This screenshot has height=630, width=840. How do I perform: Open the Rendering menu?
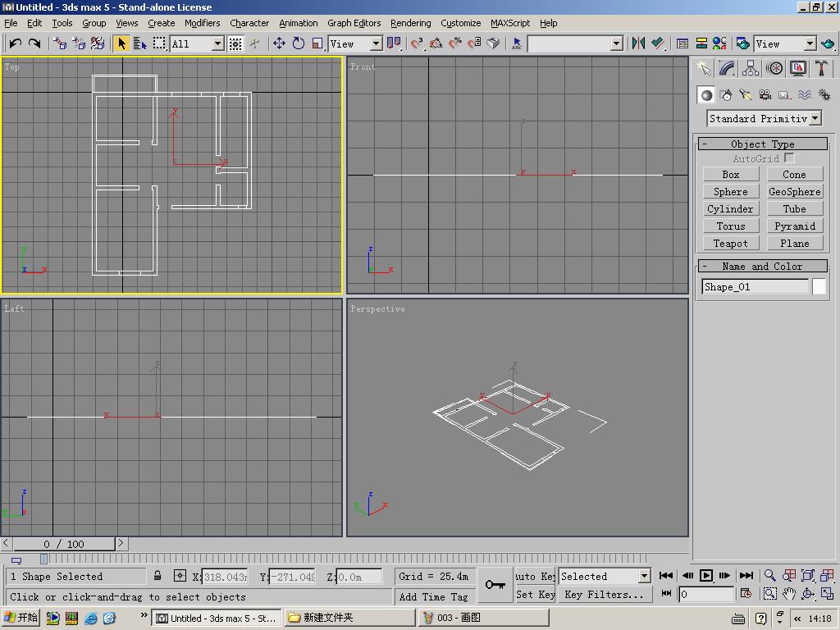point(410,23)
